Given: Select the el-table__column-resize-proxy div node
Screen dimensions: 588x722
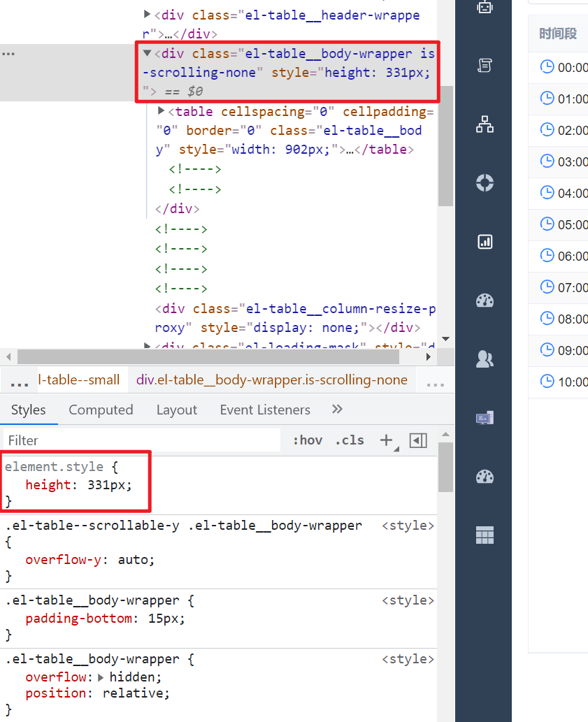Looking at the screenshot, I should 294,318.
